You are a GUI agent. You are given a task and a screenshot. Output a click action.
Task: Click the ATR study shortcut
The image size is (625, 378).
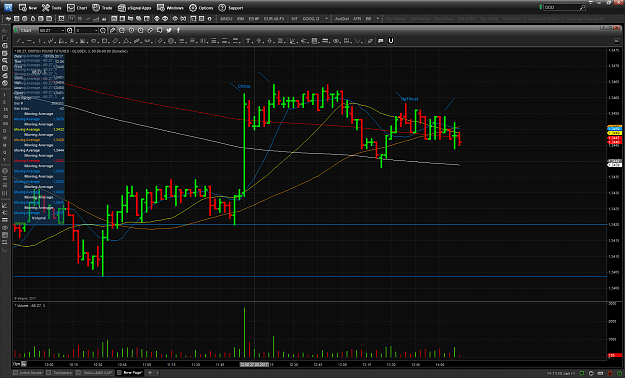357,19
